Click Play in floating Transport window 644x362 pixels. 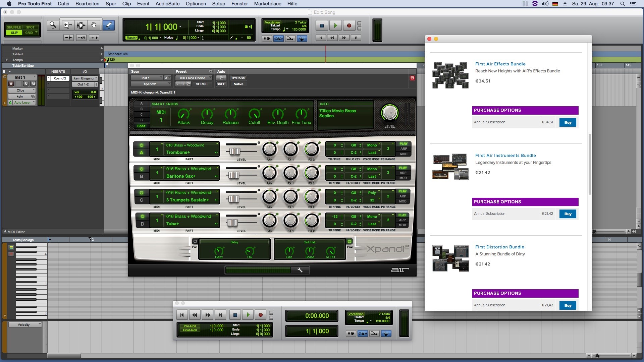point(248,315)
